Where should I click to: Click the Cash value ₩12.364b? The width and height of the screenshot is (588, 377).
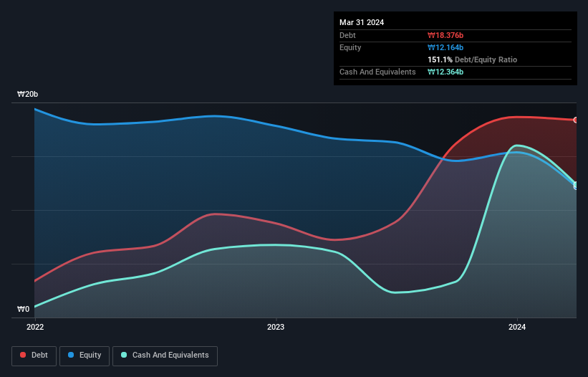coord(445,72)
